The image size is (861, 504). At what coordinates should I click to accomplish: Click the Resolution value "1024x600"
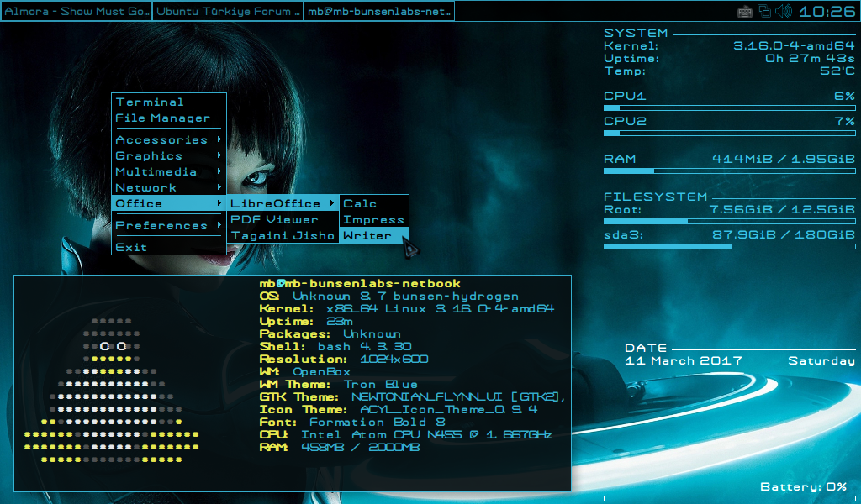point(394,360)
